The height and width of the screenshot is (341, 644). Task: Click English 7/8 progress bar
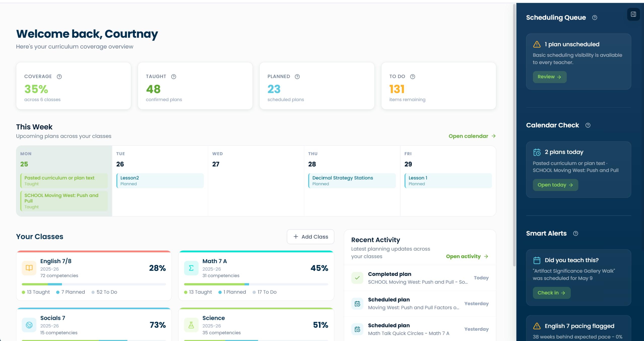click(94, 284)
